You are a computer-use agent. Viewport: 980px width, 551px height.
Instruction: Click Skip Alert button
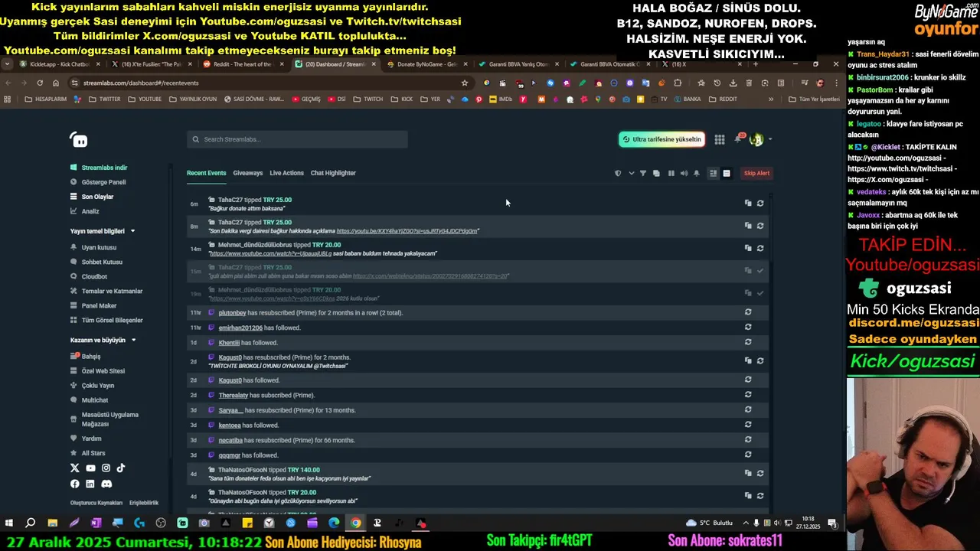[x=756, y=173]
